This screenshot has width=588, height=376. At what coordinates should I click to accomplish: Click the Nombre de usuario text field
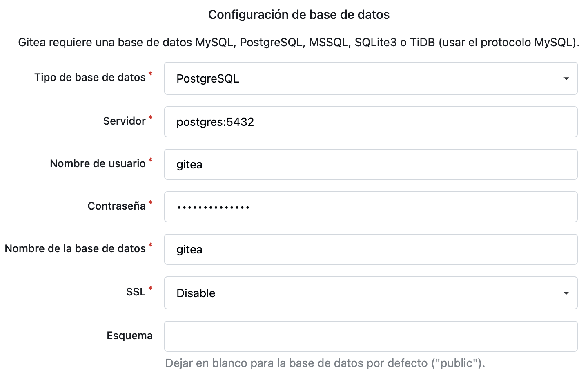click(x=370, y=164)
